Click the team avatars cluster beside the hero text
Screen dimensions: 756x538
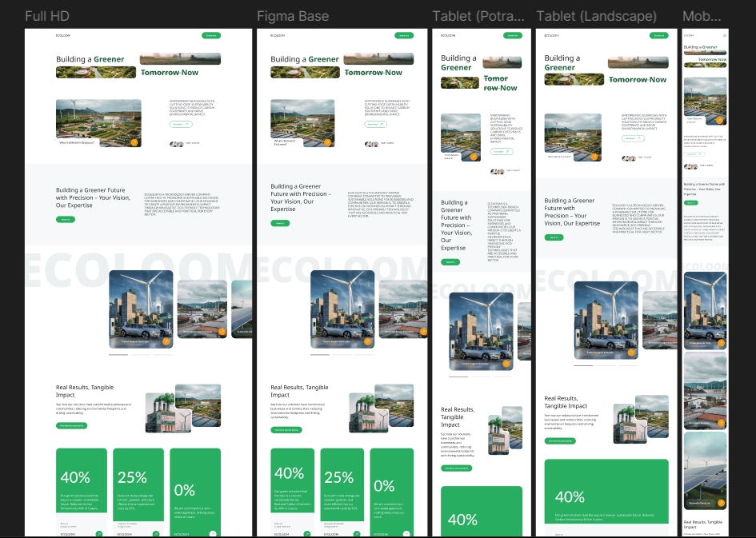click(175, 144)
